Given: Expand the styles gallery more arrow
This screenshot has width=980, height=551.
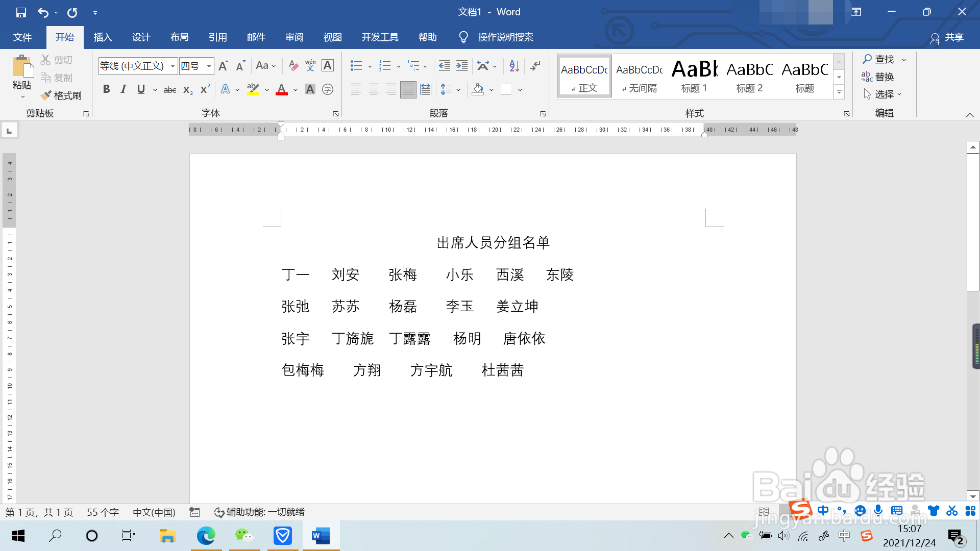Looking at the screenshot, I should click(x=839, y=92).
